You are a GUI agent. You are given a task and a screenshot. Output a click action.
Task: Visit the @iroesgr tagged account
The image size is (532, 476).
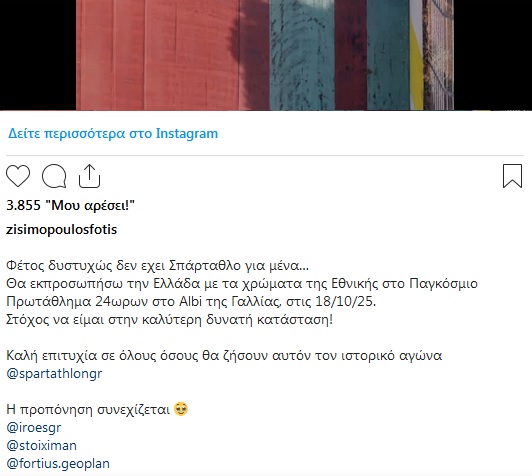click(34, 427)
